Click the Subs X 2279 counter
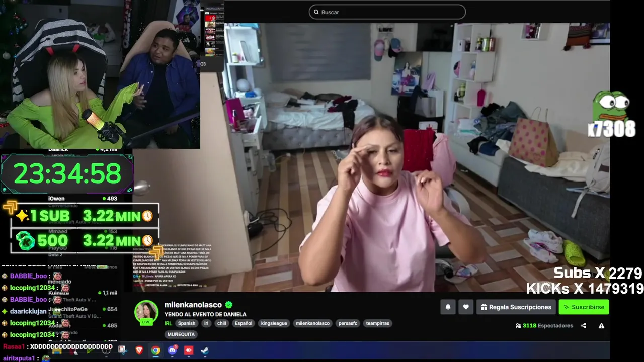644x362 pixels. click(598, 273)
